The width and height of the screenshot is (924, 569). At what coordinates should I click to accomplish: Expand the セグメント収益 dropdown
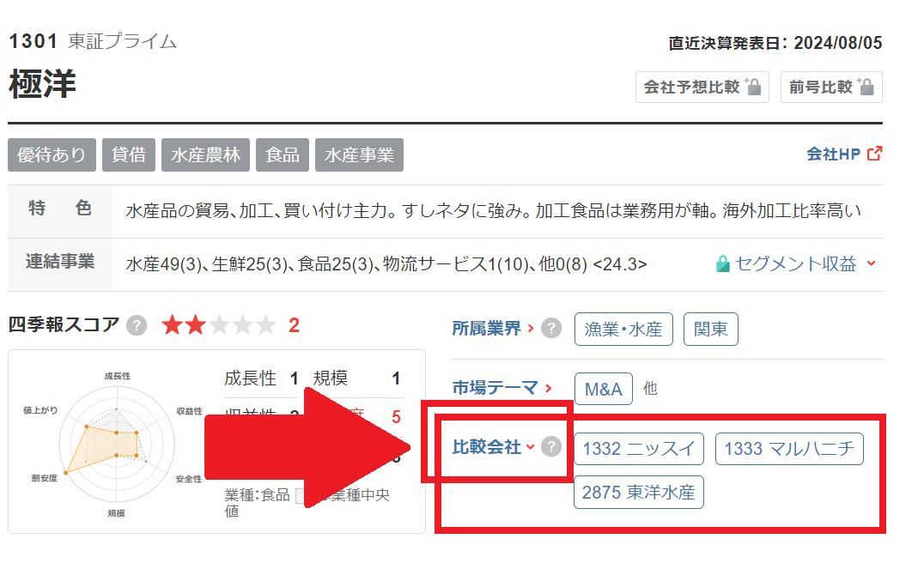pyautogui.click(x=796, y=263)
